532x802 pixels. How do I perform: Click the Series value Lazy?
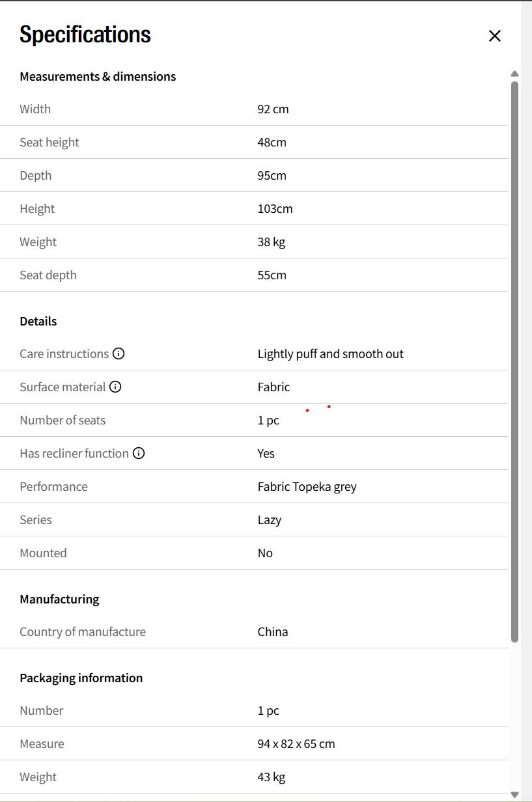click(270, 519)
